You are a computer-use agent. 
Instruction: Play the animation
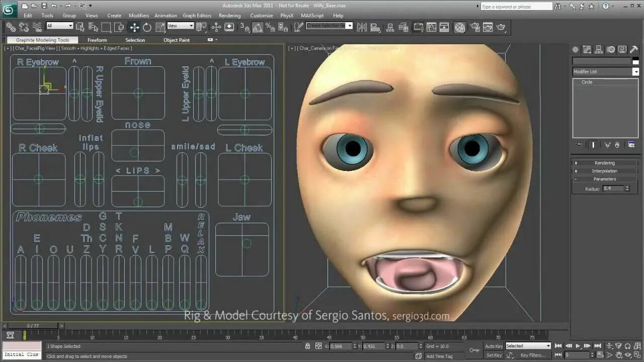(x=578, y=346)
